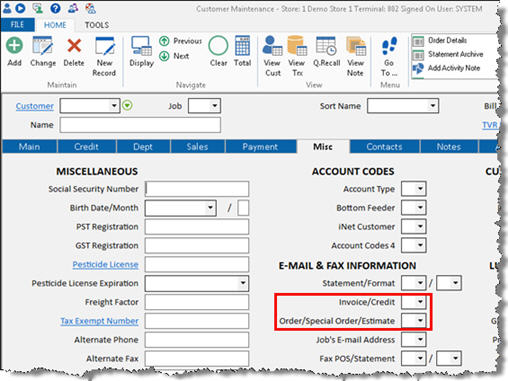
Task: Expand Job's E-mail Address dropdown
Action: tap(420, 340)
